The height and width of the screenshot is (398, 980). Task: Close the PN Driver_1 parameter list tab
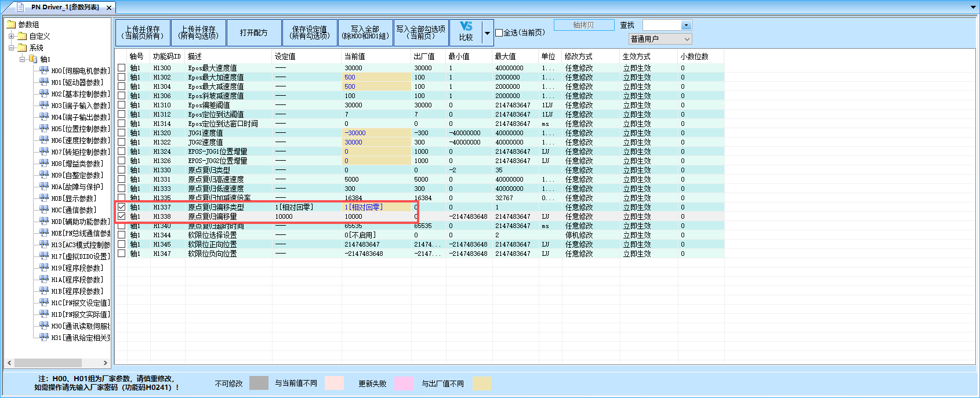(x=109, y=8)
